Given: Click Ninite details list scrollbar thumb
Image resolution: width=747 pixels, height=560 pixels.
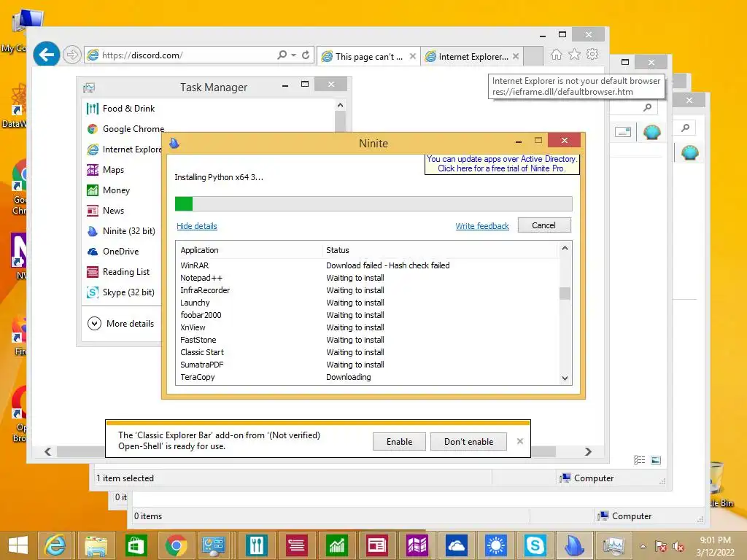Looking at the screenshot, I should pyautogui.click(x=565, y=293).
